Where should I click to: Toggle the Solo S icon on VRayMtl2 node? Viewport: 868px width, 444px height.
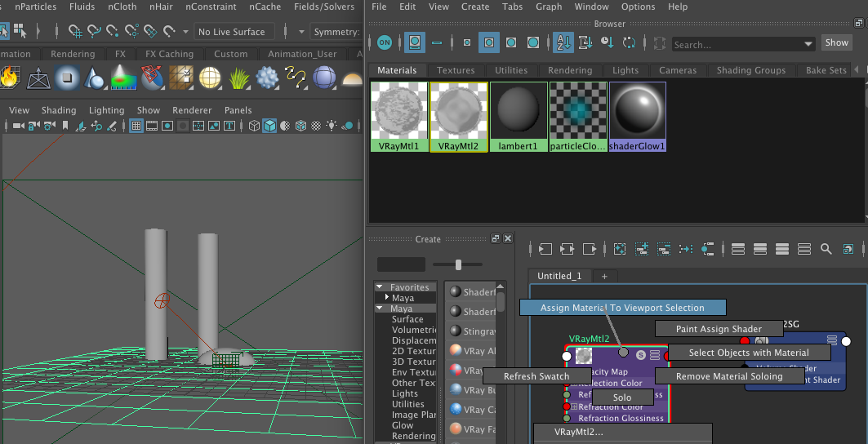(x=641, y=355)
